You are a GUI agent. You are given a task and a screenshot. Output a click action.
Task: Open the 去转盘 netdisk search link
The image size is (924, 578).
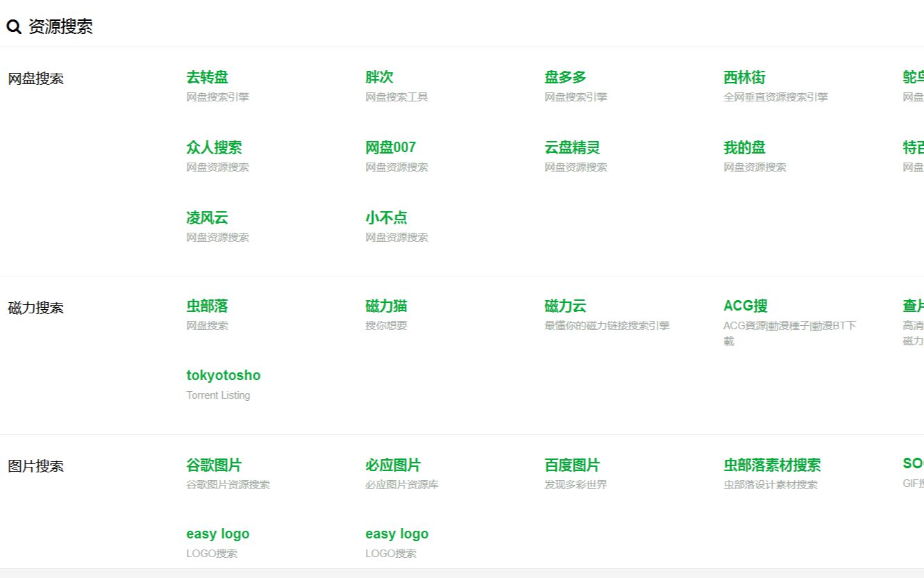click(x=207, y=77)
